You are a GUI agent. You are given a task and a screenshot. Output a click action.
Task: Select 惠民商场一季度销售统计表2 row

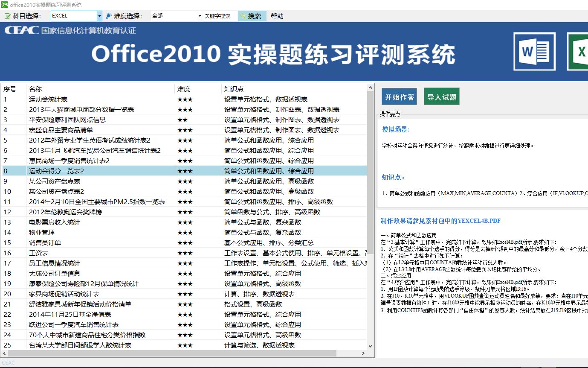pyautogui.click(x=184, y=161)
